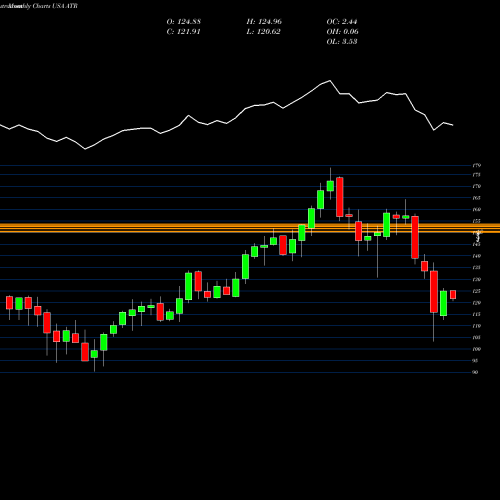Click the open price value O: 124.88
This screenshot has height=500, width=500.
183,22
